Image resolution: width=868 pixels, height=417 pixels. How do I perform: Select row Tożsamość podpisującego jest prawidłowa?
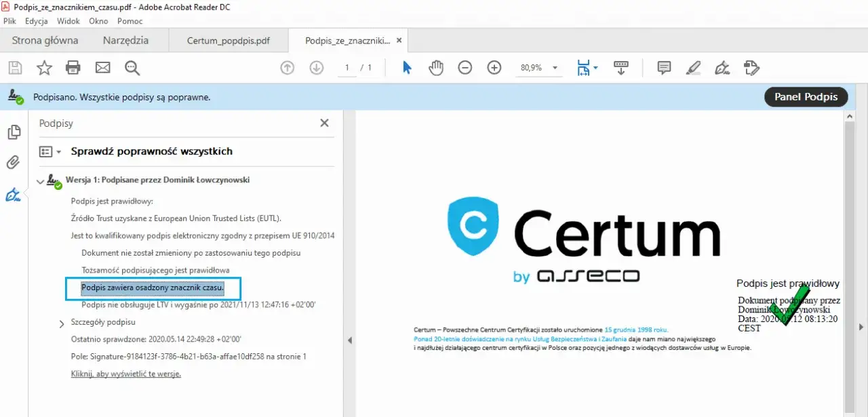[x=155, y=271]
